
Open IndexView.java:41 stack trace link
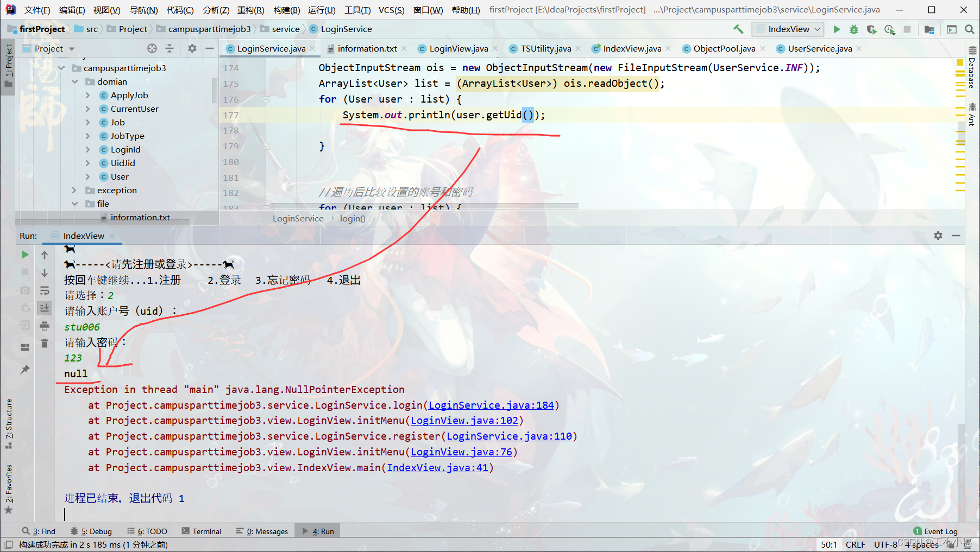(437, 467)
